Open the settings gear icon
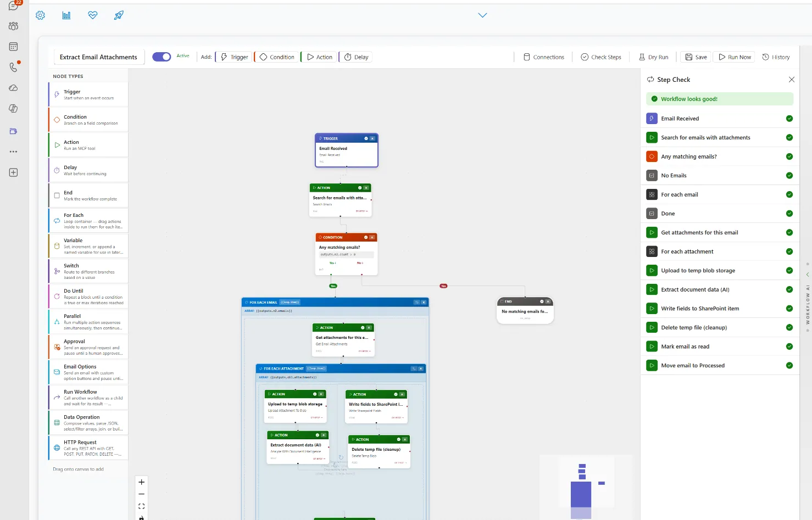The image size is (812, 520). click(40, 15)
